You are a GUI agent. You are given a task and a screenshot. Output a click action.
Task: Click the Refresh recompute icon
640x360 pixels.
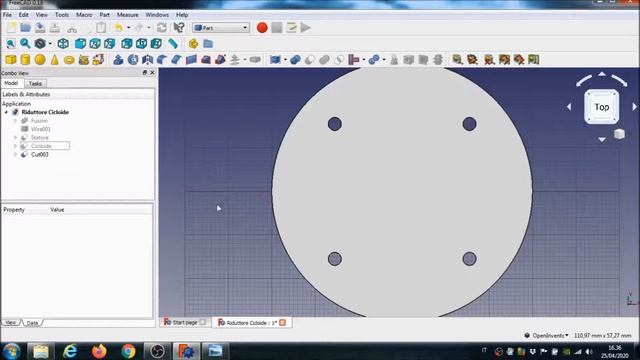click(x=162, y=28)
